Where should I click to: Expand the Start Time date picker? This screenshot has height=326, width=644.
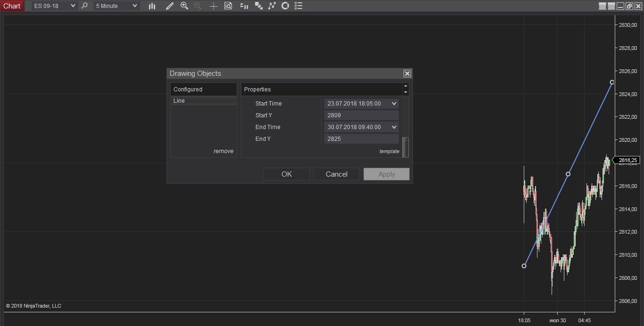point(394,104)
